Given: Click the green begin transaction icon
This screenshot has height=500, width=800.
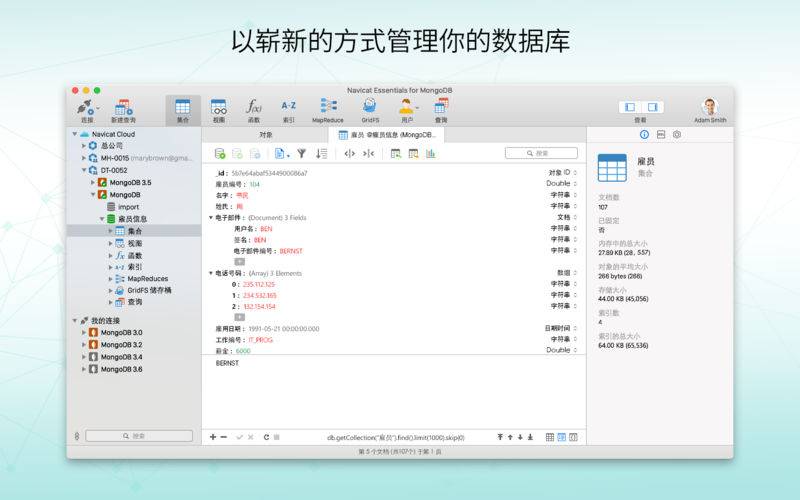Looking at the screenshot, I should click(x=220, y=154).
